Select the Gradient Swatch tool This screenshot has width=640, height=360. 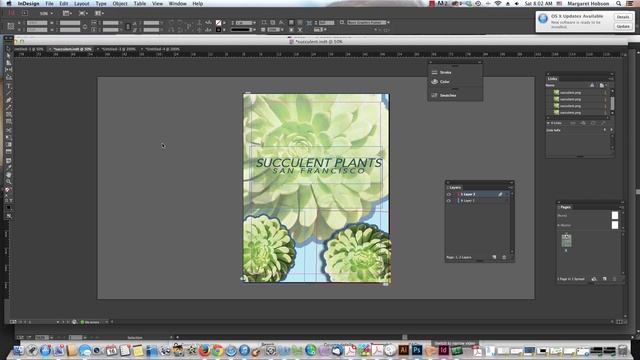click(9, 145)
